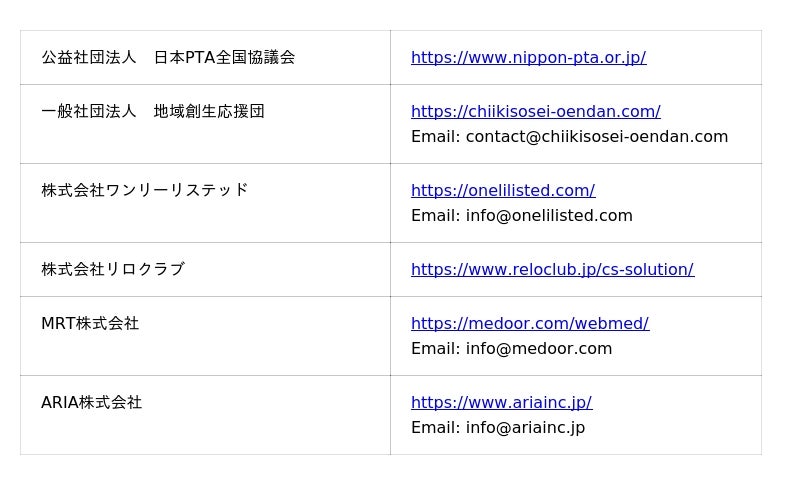800x485 pixels.
Task: Visit the chiikisosei-oendan.com website link
Action: (x=535, y=112)
